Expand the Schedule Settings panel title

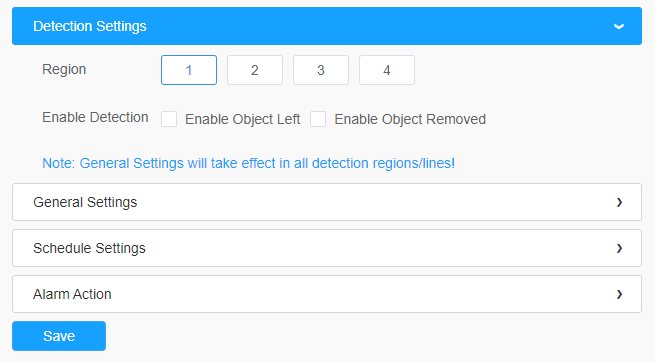tap(89, 248)
